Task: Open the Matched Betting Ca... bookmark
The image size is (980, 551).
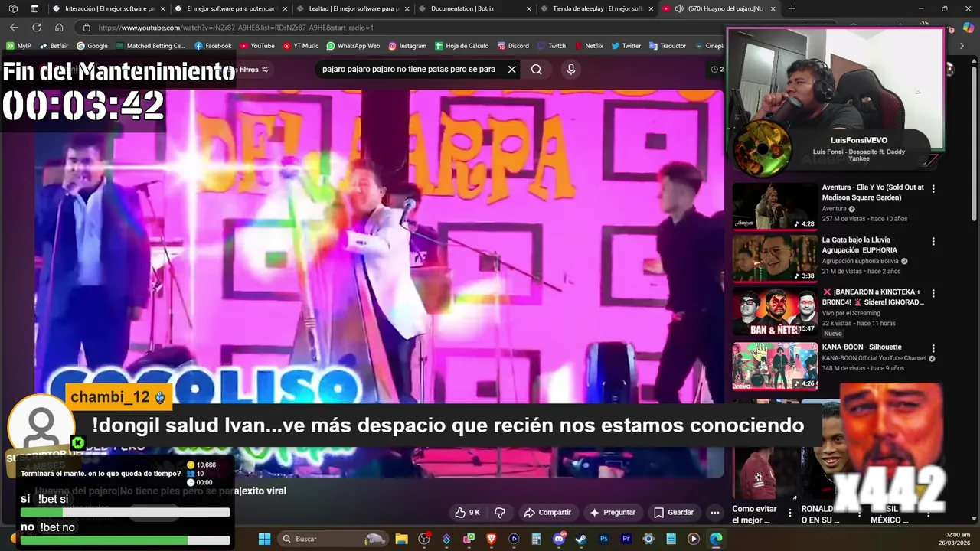Action: click(x=150, y=46)
